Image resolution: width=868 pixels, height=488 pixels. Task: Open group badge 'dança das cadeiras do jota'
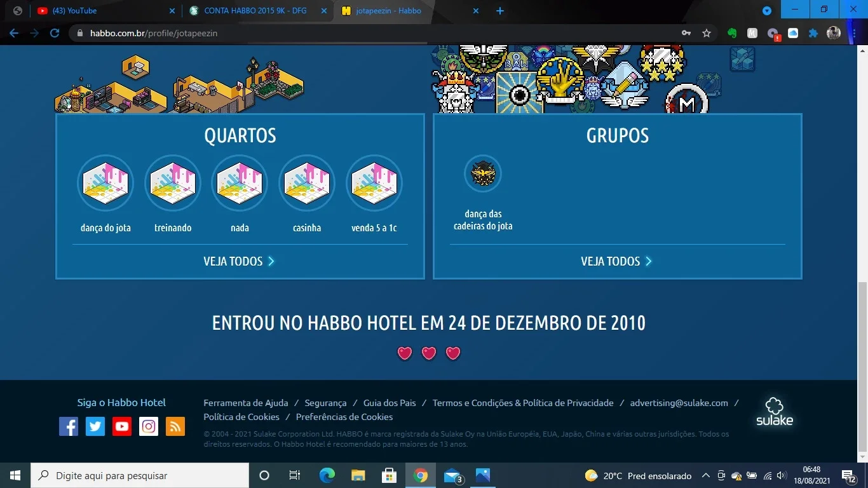(483, 173)
